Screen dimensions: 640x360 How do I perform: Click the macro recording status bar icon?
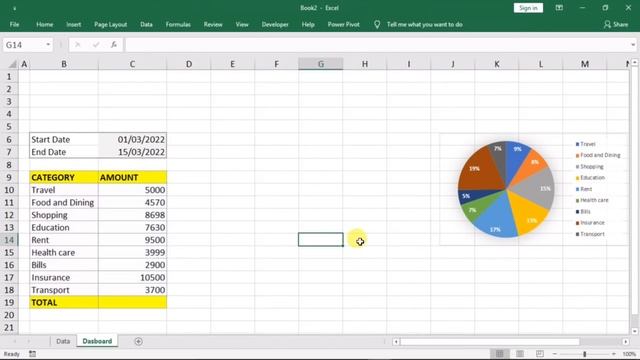pos(32,354)
